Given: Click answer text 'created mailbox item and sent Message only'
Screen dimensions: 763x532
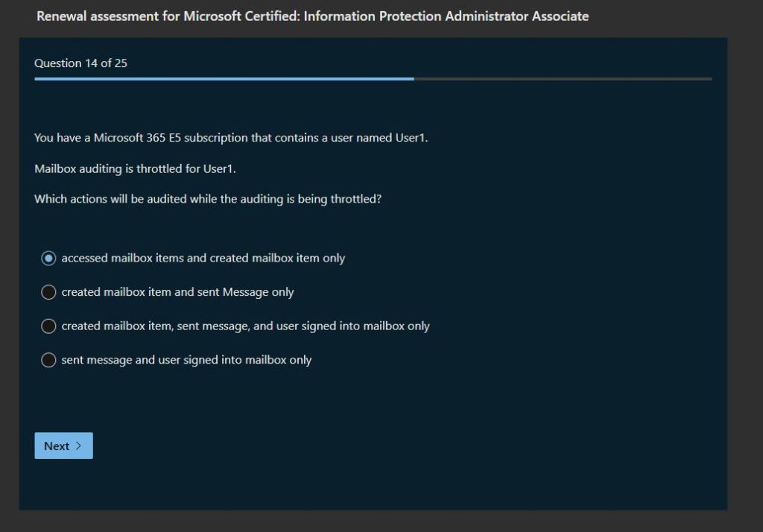Looking at the screenshot, I should 177,293.
